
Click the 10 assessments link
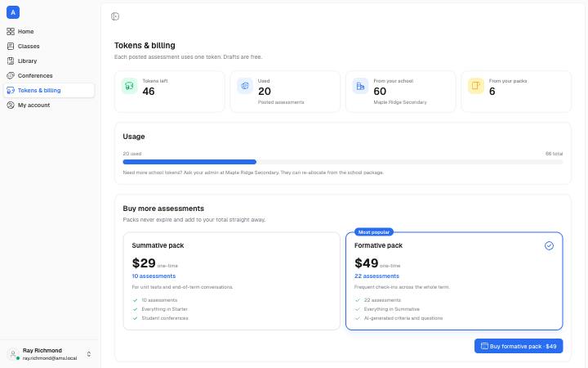154,276
